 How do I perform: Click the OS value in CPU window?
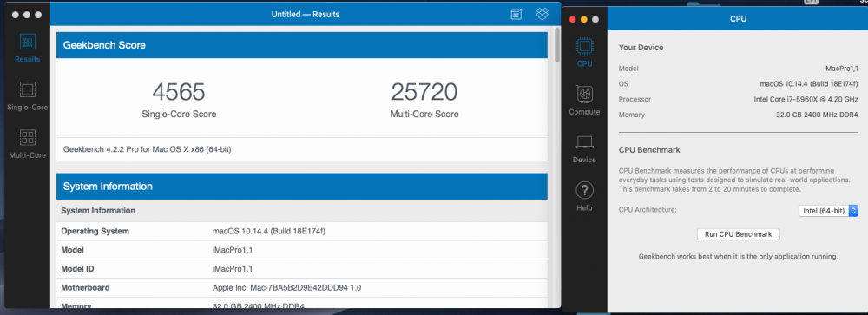tap(809, 84)
